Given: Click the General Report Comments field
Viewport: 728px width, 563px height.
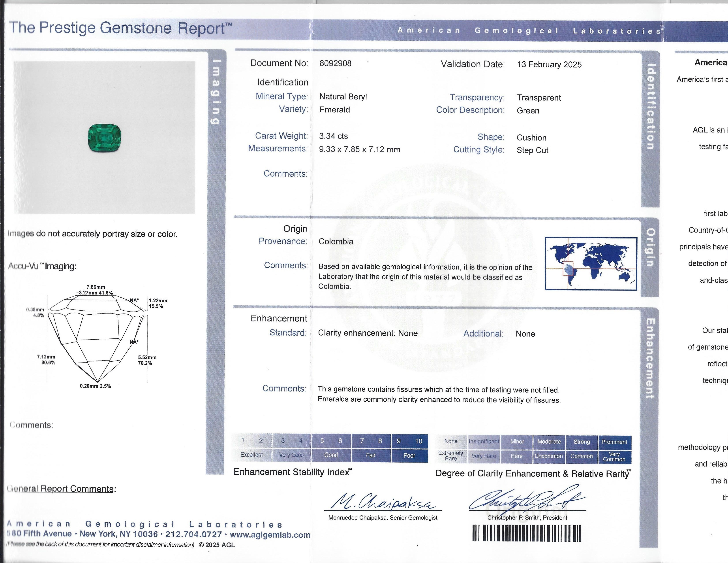Looking at the screenshot, I should coord(62,488).
